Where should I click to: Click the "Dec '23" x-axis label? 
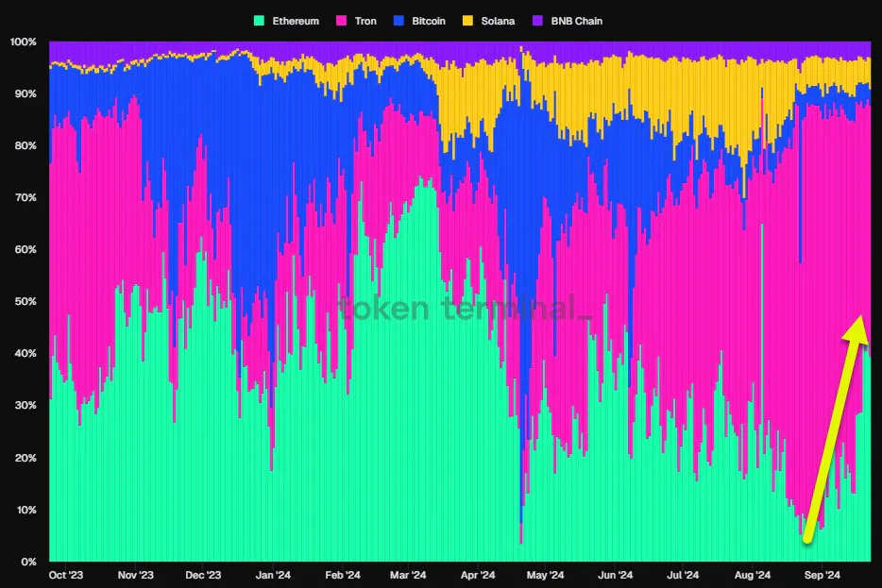(x=203, y=575)
